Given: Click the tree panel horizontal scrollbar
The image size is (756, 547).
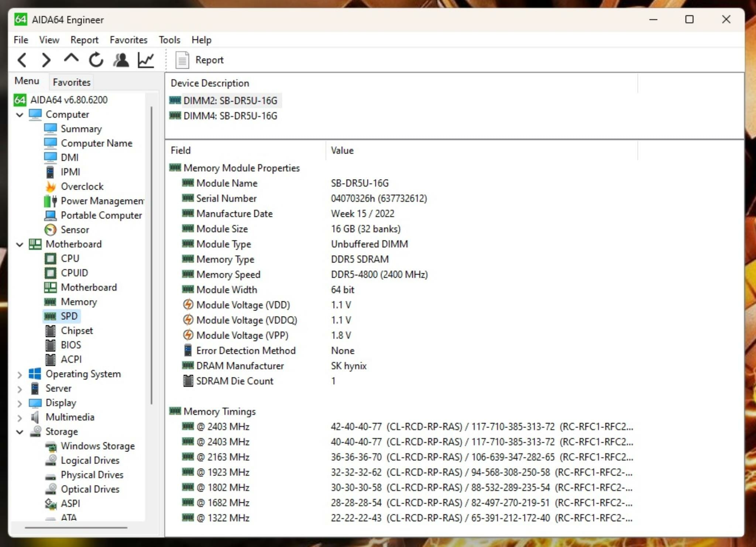Looking at the screenshot, I should [76, 528].
